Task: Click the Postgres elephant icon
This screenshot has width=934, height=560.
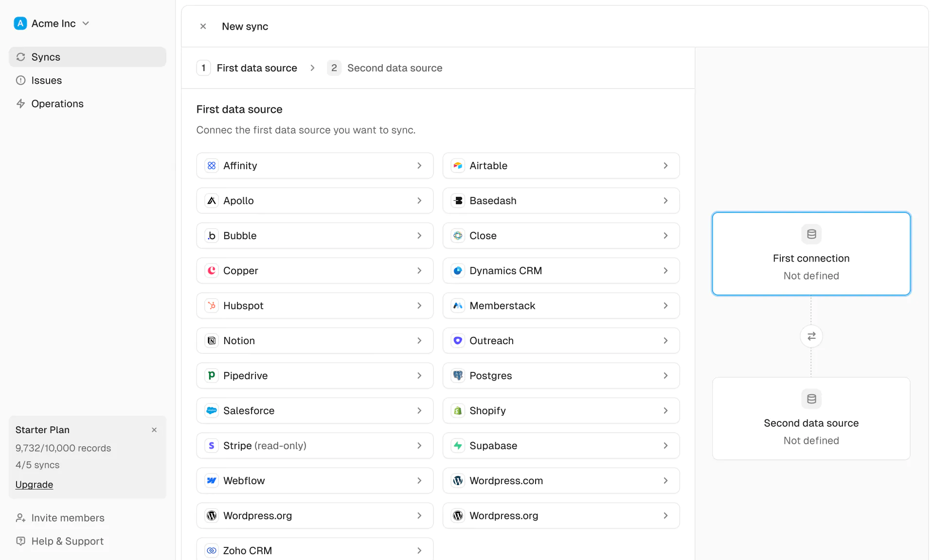Action: click(x=458, y=376)
